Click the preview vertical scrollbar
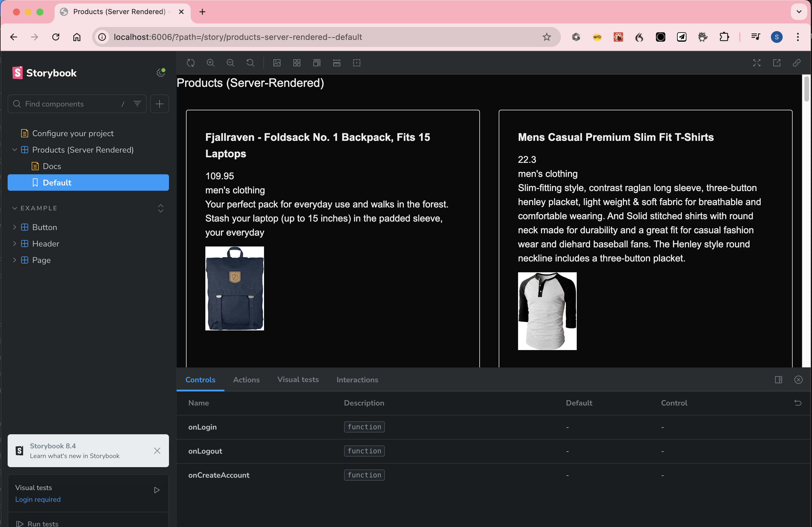 [806, 89]
